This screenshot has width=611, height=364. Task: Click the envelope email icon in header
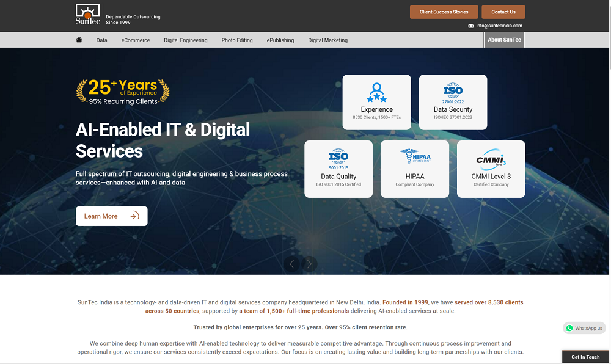(x=470, y=26)
